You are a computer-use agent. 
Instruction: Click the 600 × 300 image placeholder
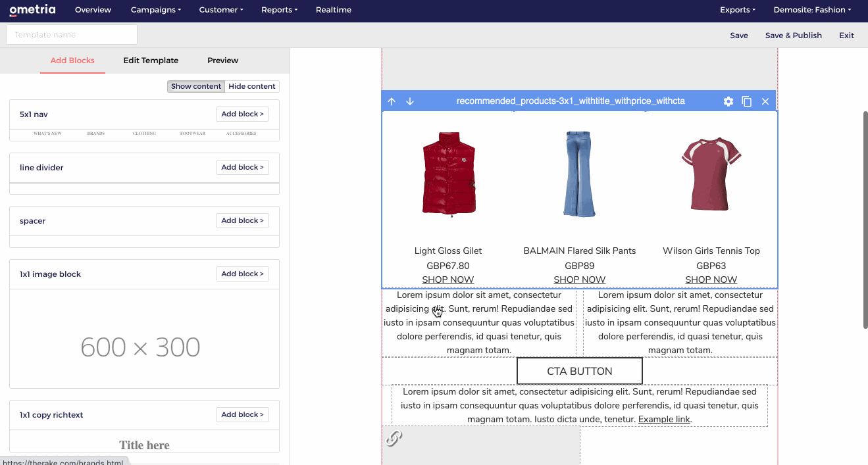[x=144, y=339]
